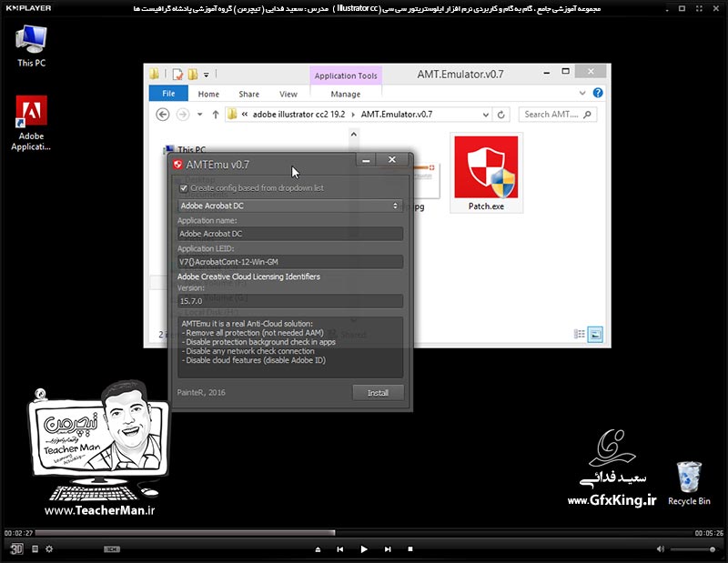This screenshot has height=563, width=728.
Task: Click 'PainteR, 2016' credit text
Action: point(201,393)
